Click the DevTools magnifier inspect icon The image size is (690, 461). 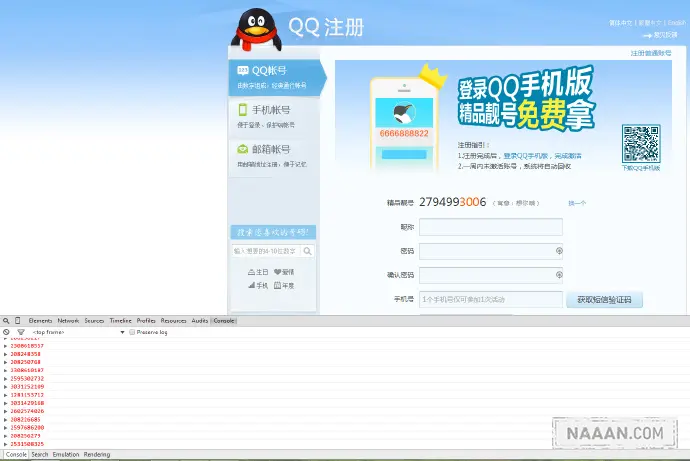[6, 321]
